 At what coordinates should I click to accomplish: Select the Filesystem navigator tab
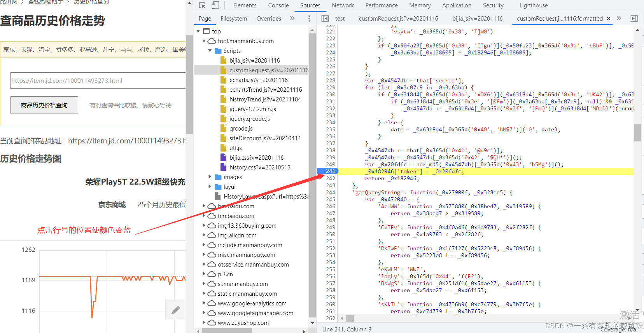point(234,18)
